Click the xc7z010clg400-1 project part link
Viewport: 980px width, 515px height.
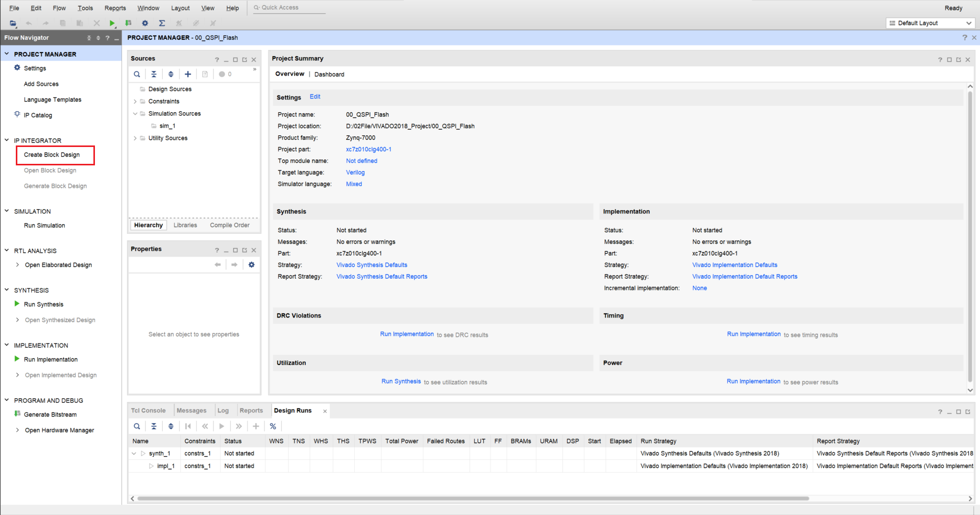pyautogui.click(x=369, y=150)
